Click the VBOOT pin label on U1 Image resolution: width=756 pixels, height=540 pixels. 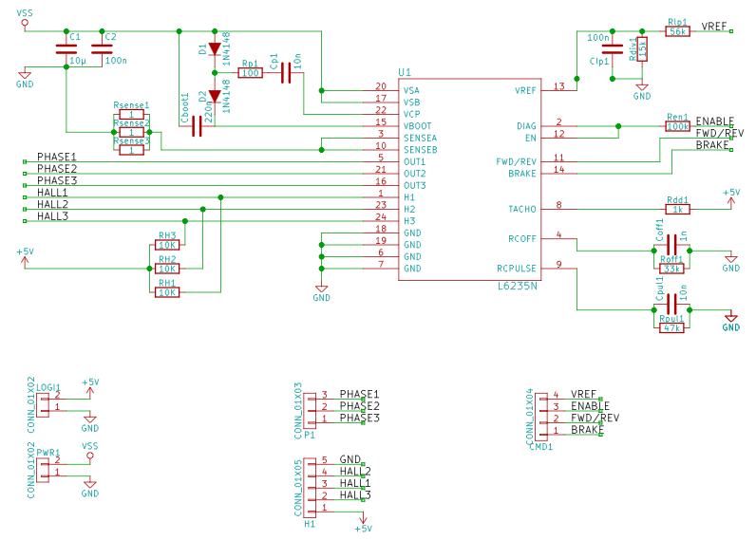(x=418, y=126)
